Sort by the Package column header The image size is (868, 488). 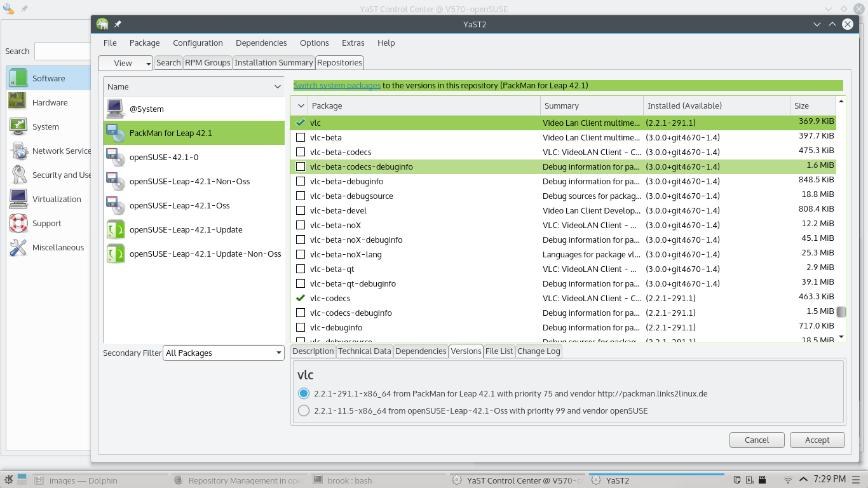[424, 105]
